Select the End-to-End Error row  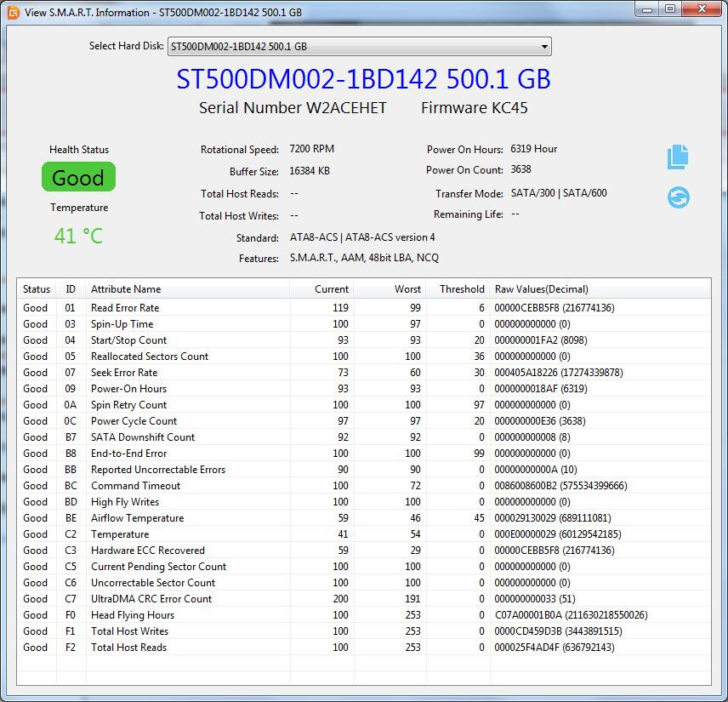(x=364, y=454)
